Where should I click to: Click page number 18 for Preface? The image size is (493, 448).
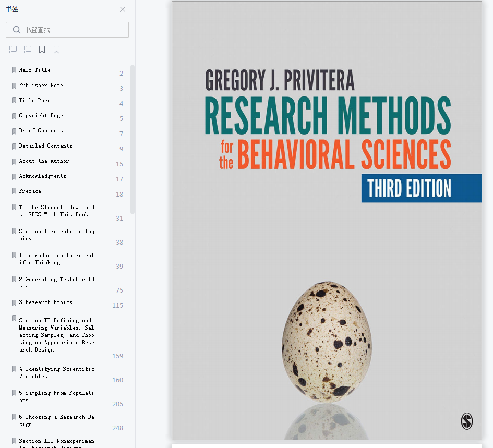[x=119, y=195]
